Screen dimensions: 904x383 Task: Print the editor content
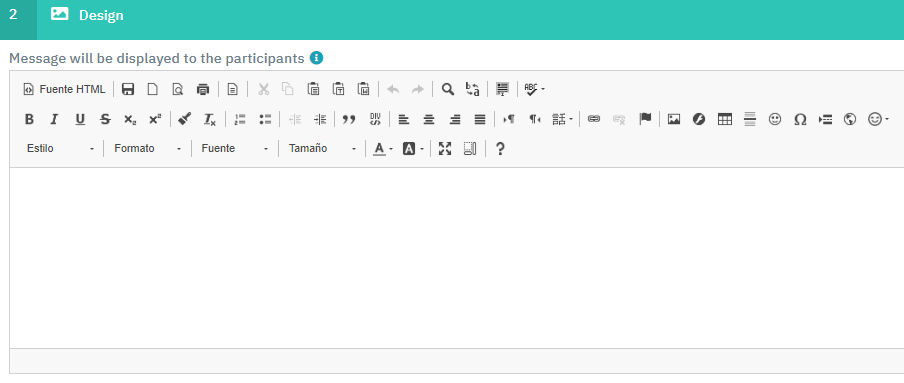pos(203,89)
